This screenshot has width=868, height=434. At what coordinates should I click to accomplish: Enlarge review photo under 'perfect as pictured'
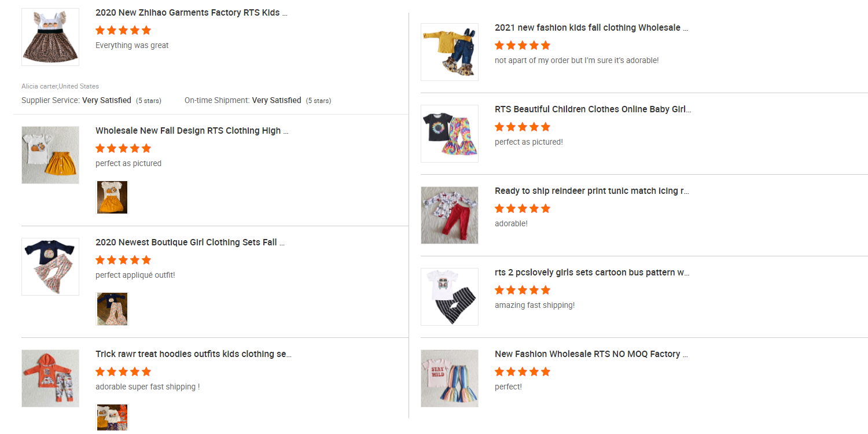pyautogui.click(x=112, y=197)
